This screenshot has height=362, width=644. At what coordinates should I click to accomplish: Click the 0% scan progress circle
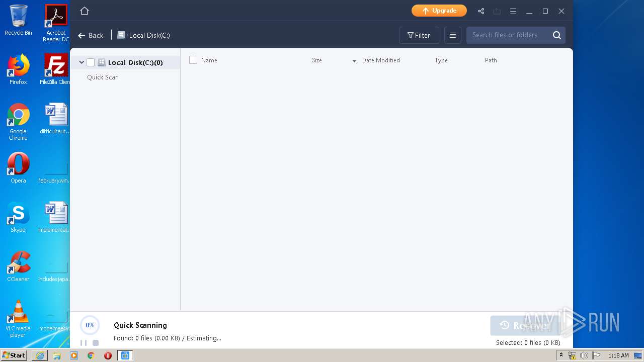90,325
